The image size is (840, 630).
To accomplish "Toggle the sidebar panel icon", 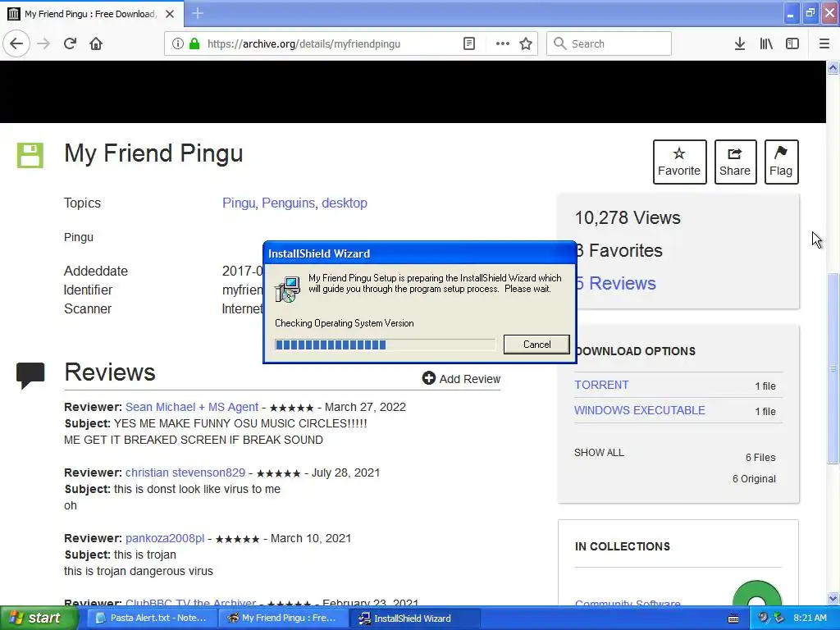I will click(792, 44).
